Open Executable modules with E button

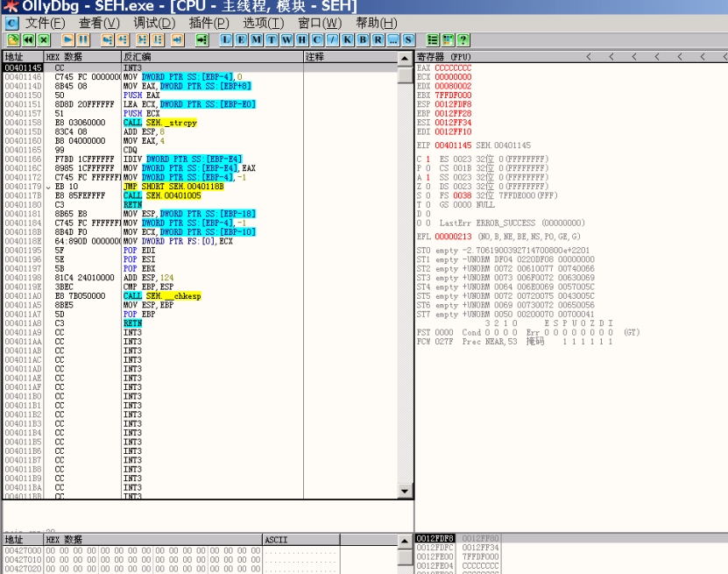pyautogui.click(x=240, y=39)
